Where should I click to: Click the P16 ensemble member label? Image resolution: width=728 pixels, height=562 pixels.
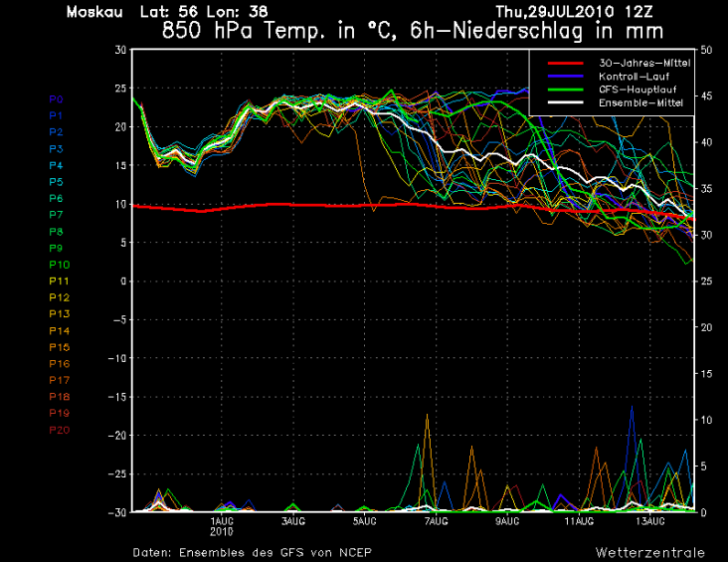(60, 364)
